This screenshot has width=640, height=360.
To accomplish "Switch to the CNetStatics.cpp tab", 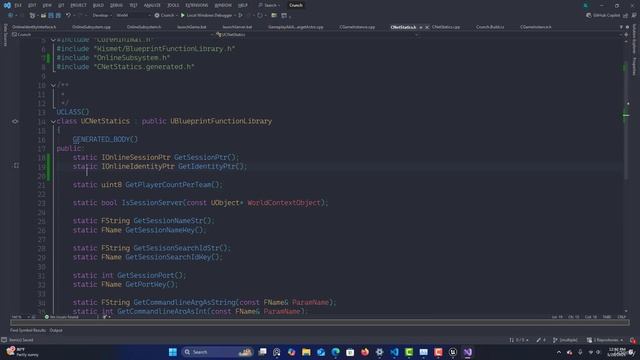I will [x=446, y=27].
